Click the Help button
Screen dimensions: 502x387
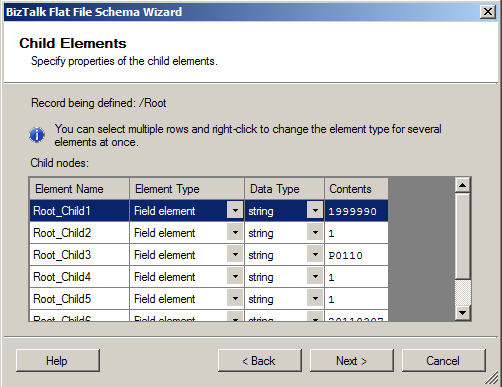(x=58, y=360)
